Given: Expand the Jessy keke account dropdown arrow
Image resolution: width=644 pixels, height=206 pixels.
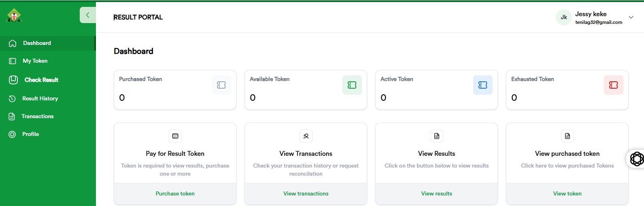Looking at the screenshot, I should (x=631, y=17).
